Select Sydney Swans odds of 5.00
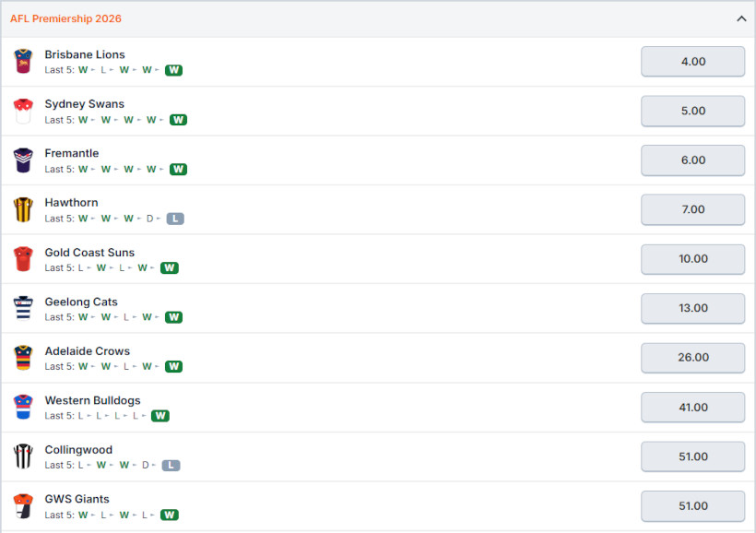Viewport: 756px width, 533px height. (692, 111)
